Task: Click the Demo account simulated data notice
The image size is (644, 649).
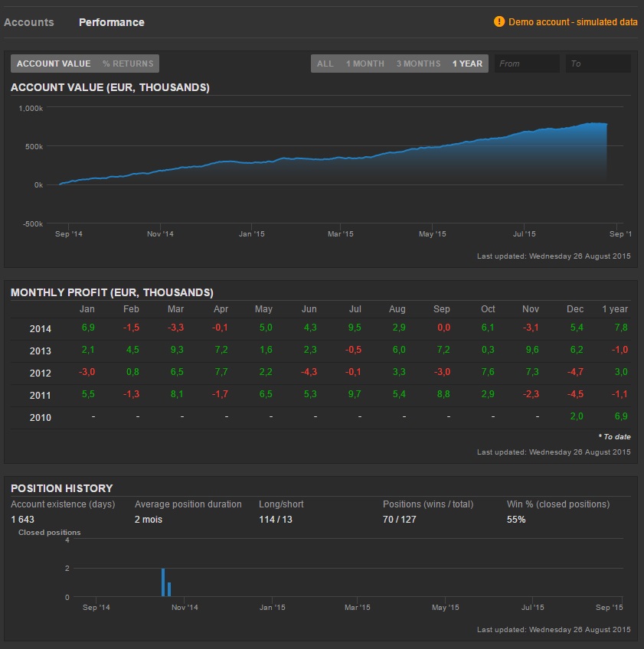Action: coord(573,22)
